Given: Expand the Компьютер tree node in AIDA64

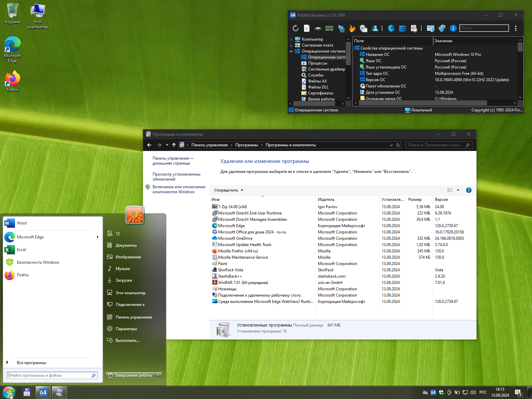Looking at the screenshot, I should [x=291, y=39].
